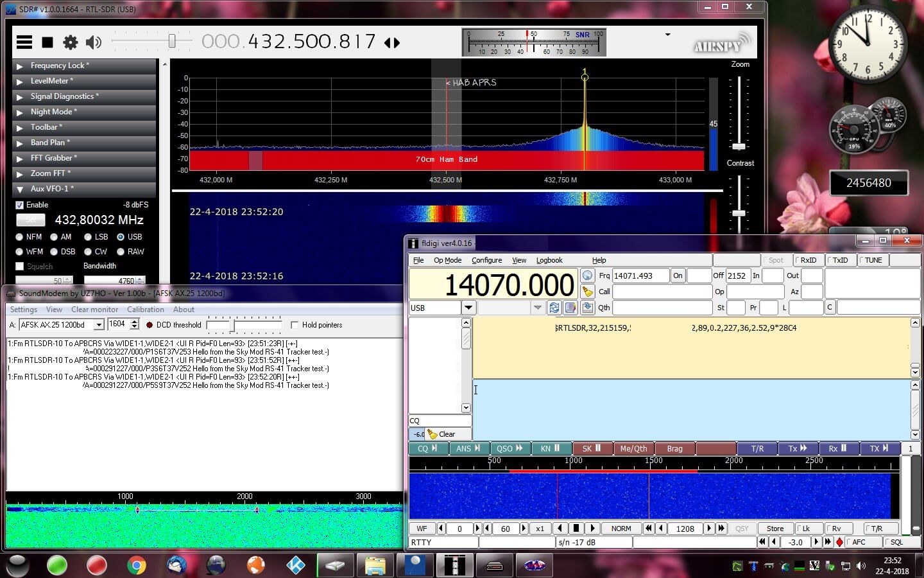Open SDR# configuration gear icon
The image size is (924, 578).
70,42
